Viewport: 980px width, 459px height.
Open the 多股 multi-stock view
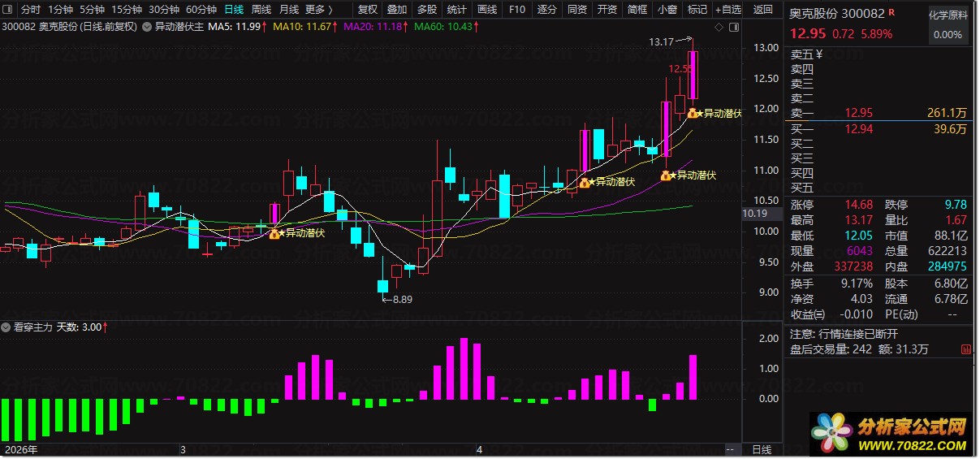(x=427, y=10)
